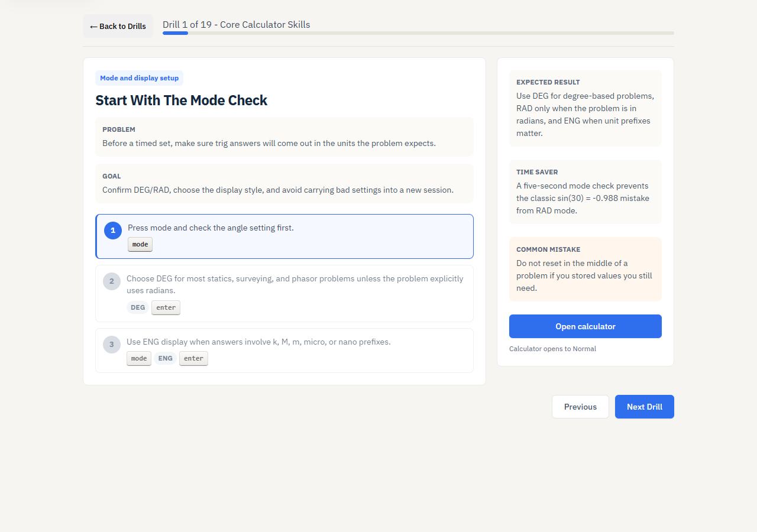757x532 pixels.
Task: Advance with Next Drill button
Action: click(645, 407)
